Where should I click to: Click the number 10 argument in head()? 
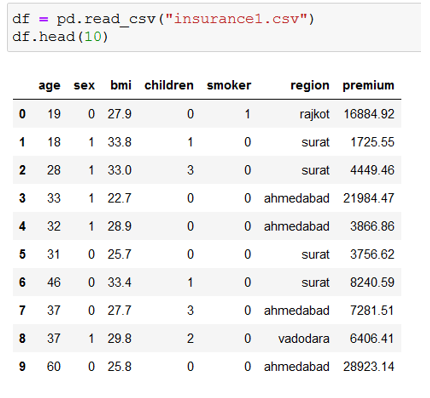(93, 37)
